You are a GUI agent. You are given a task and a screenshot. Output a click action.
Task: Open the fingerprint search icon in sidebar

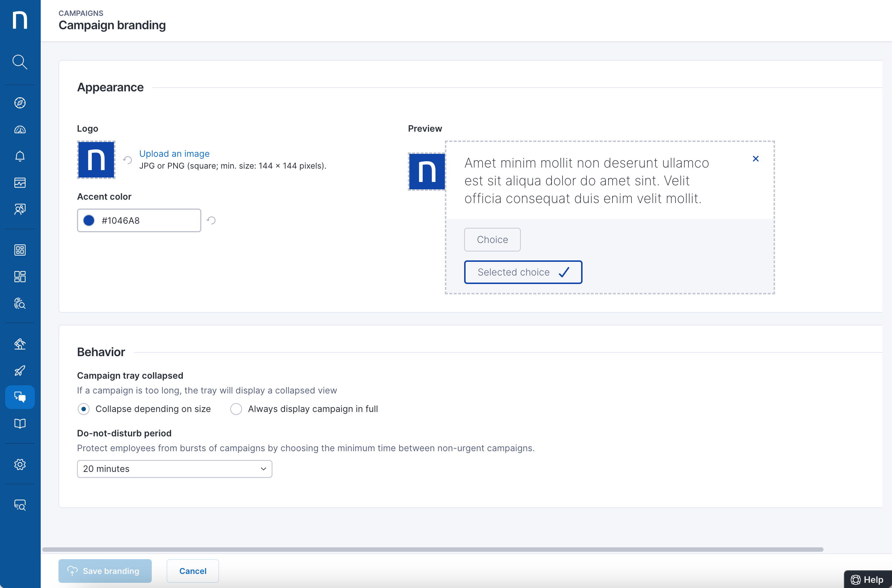[x=20, y=303]
